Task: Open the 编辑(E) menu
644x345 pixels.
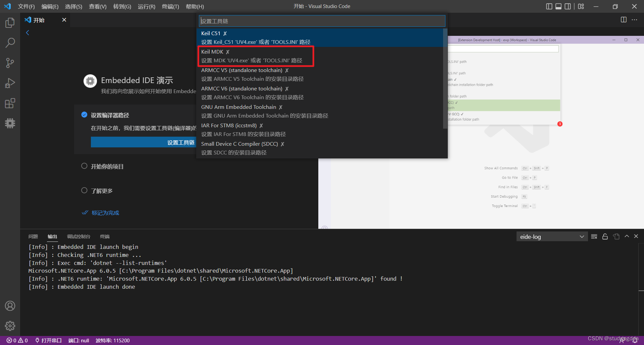Action: pyautogui.click(x=50, y=6)
